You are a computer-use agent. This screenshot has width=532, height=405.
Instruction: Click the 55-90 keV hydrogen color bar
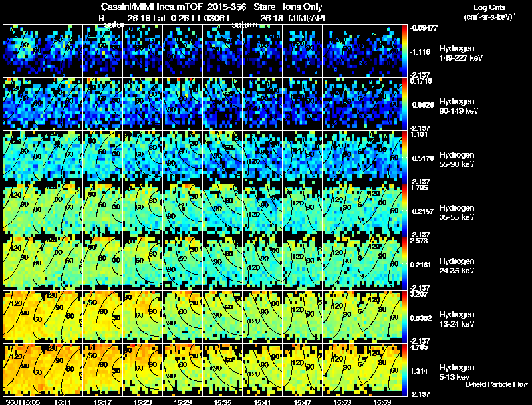tap(404, 157)
